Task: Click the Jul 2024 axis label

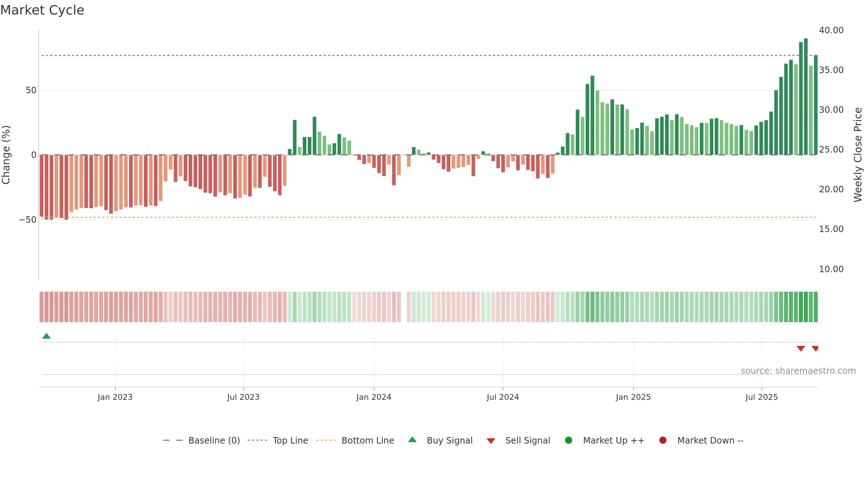Action: [503, 397]
